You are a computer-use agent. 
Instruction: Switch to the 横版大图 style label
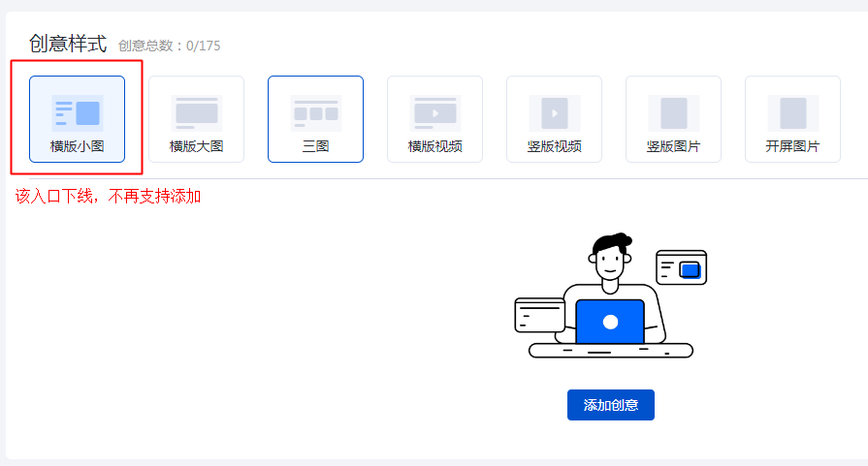(196, 147)
